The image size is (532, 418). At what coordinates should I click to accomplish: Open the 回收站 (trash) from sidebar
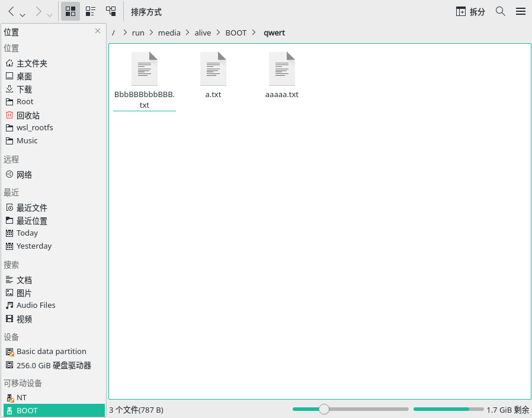click(27, 115)
